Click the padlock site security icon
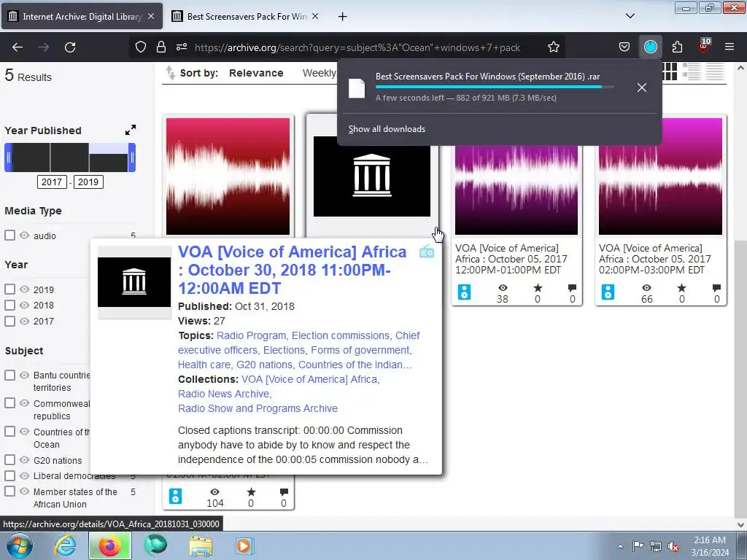The width and height of the screenshot is (747, 560). (161, 47)
